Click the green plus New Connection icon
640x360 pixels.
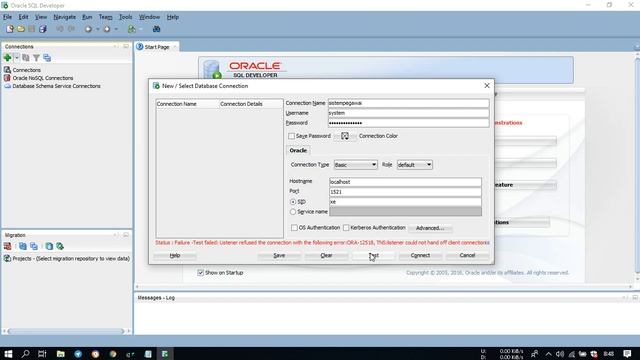click(x=7, y=58)
